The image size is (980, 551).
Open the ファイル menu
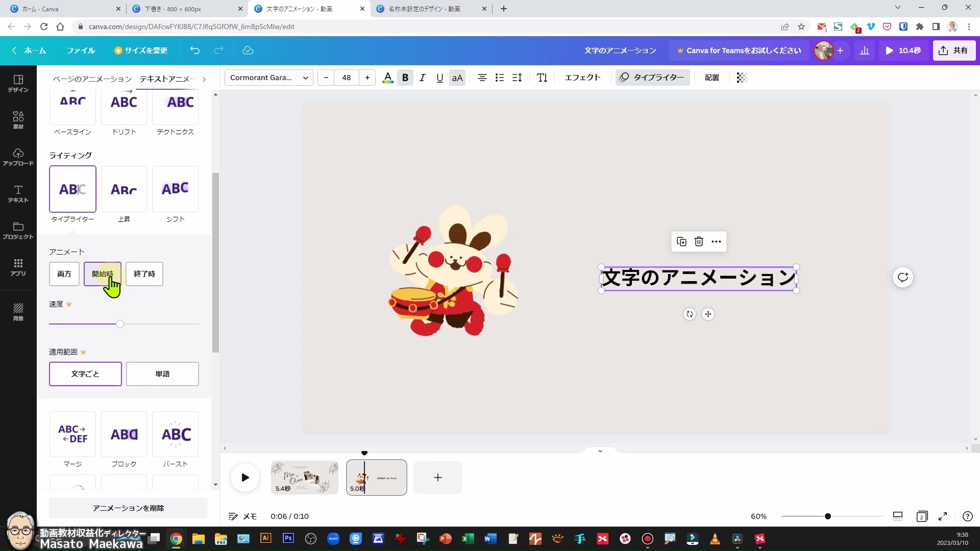[x=81, y=51]
